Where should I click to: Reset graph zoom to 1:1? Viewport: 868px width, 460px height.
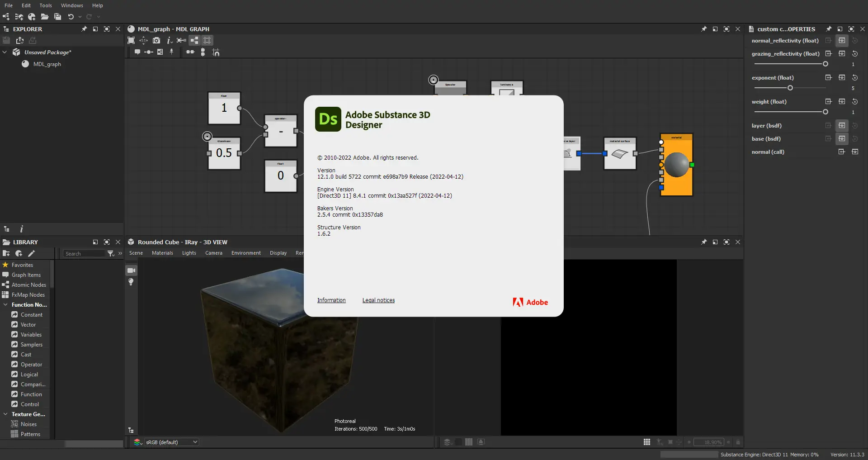pos(143,40)
